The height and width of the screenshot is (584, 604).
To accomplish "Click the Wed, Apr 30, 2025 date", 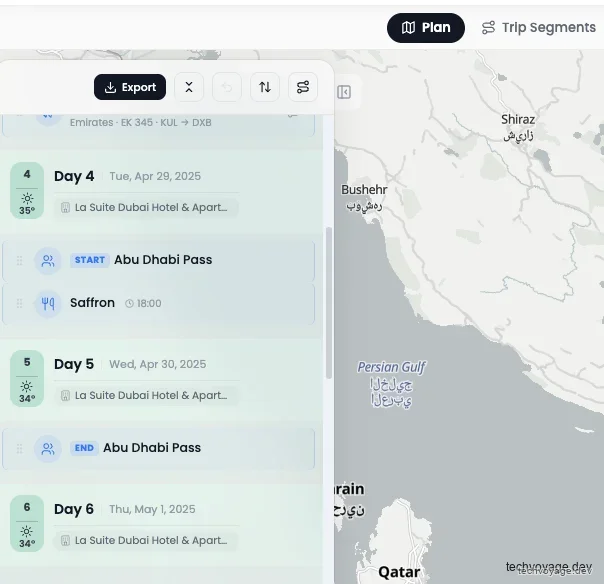I will coord(158,364).
